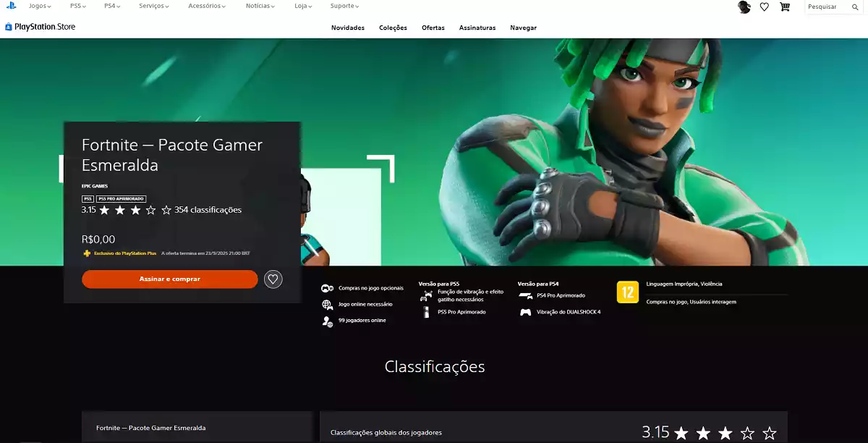Click the fifth star in product rating

(x=166, y=211)
